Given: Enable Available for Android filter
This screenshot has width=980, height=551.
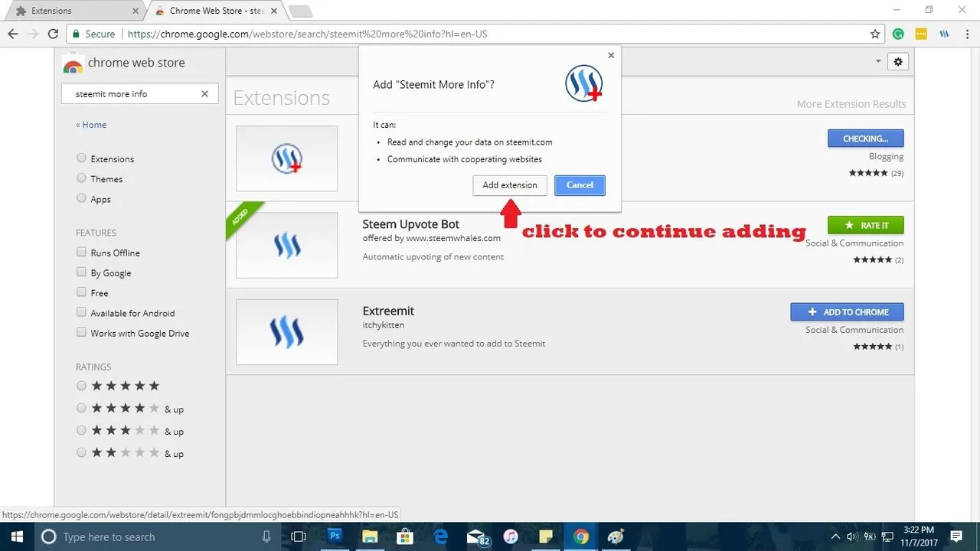Looking at the screenshot, I should (x=81, y=312).
